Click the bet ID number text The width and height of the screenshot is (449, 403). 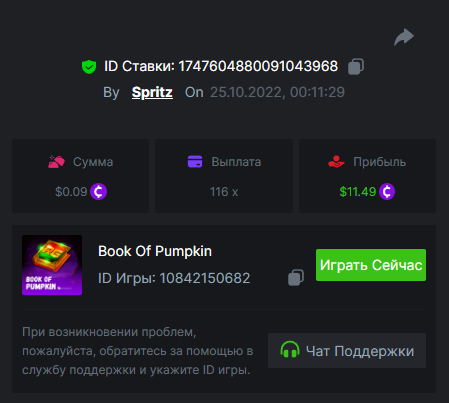pyautogui.click(x=258, y=66)
